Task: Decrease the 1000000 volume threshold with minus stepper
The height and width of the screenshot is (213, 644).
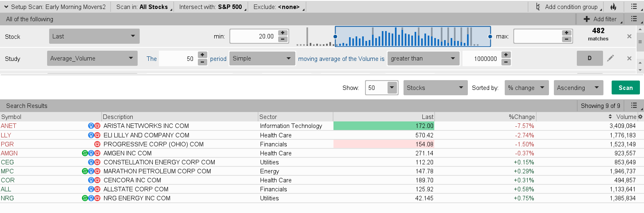Action: point(506,62)
